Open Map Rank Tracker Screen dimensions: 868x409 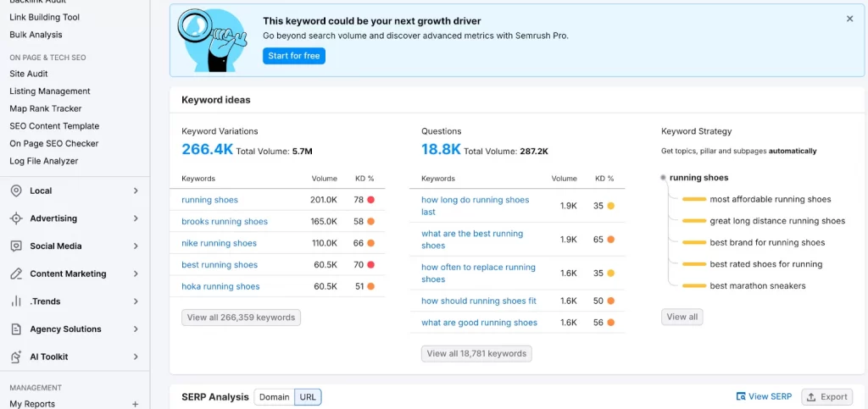[x=46, y=108]
